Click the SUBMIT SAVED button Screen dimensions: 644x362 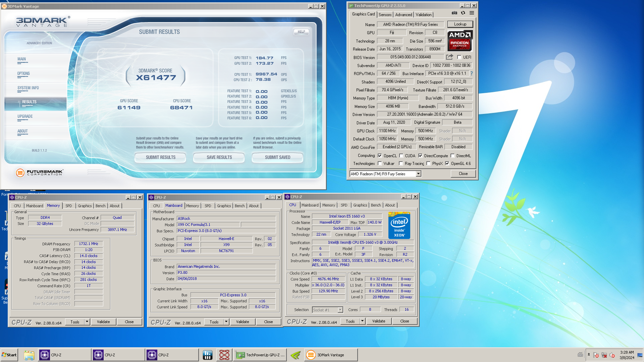pos(277,157)
